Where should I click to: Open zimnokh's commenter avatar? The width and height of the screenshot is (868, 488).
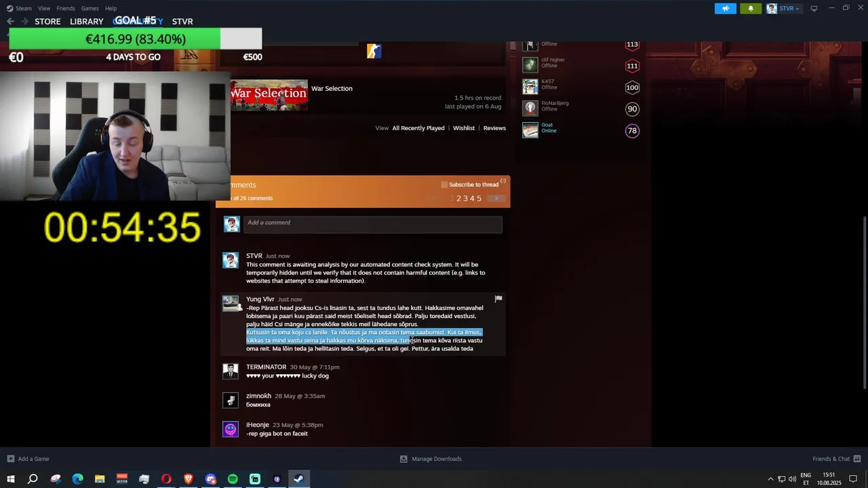click(231, 400)
